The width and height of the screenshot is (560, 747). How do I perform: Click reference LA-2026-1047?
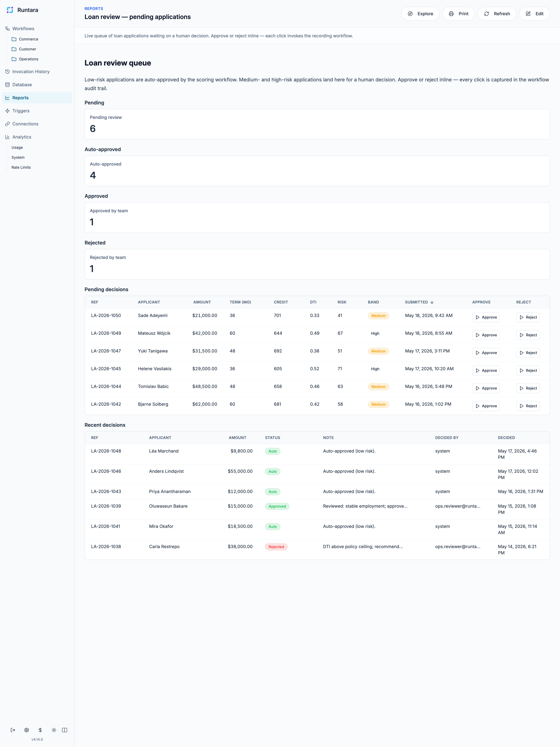(106, 351)
